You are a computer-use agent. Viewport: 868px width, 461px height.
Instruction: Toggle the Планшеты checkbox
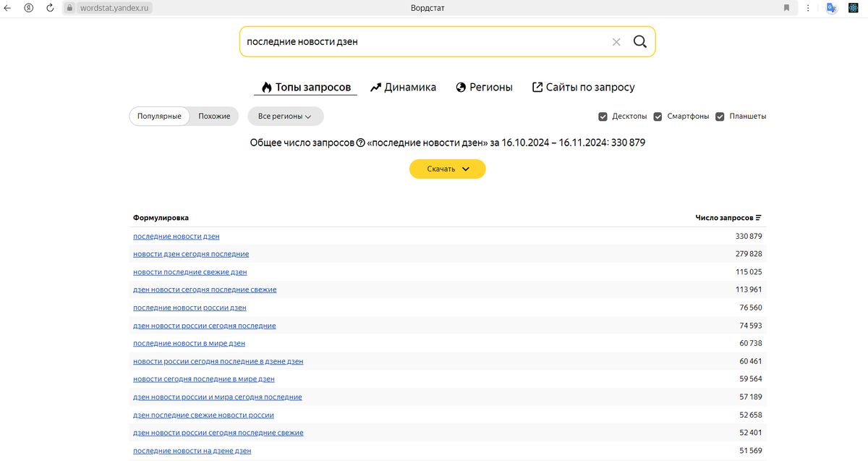[720, 117]
